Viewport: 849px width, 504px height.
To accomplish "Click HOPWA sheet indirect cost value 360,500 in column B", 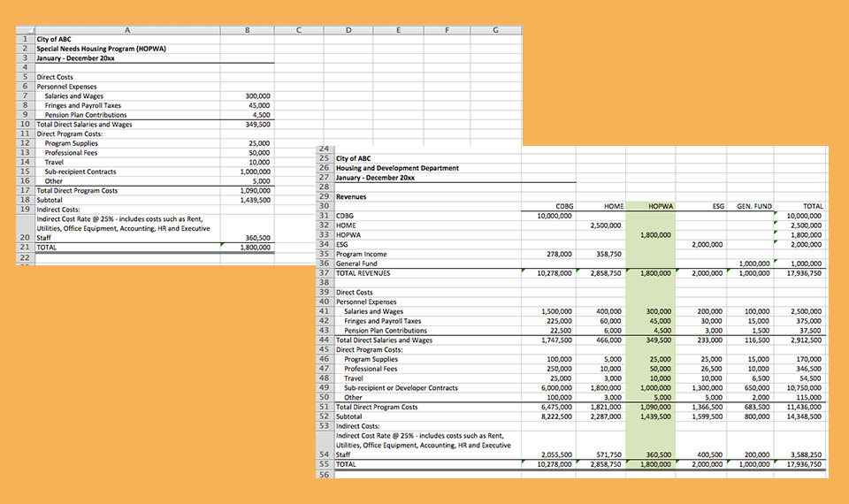I will (257, 238).
